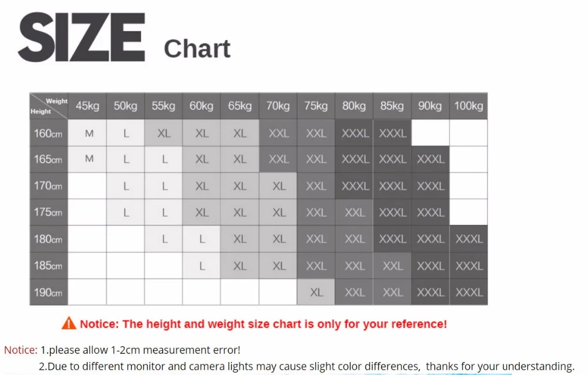Select M cell for 160cm and 45kg
The width and height of the screenshot is (588, 375).
(x=88, y=133)
